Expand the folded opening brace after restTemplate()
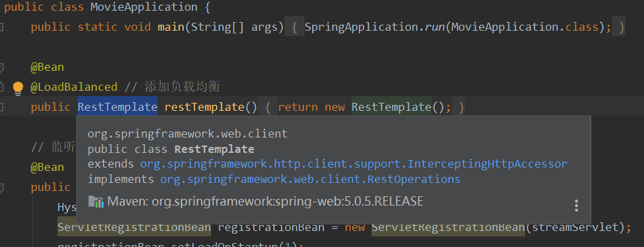Screen dimensions: 644x247 pyautogui.click(x=267, y=107)
